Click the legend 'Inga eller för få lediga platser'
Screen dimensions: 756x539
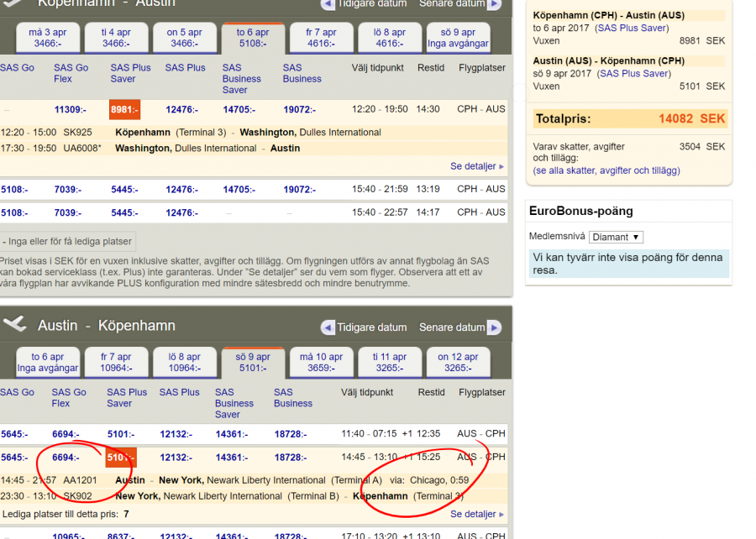[x=67, y=241]
